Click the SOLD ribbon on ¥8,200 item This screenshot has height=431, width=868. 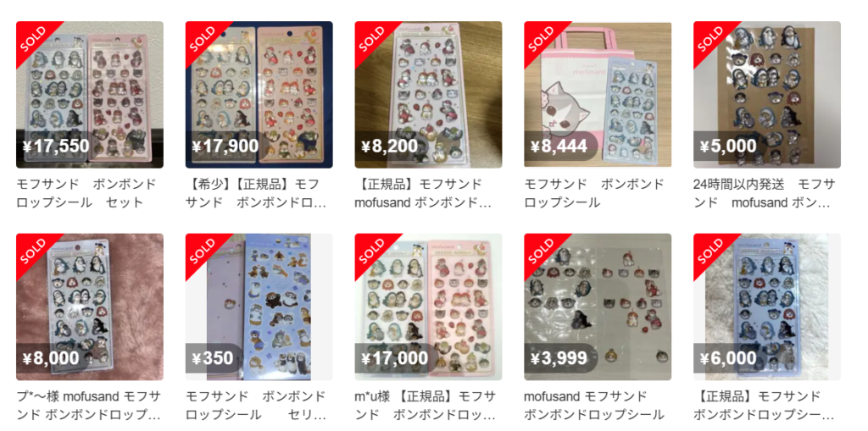click(372, 38)
